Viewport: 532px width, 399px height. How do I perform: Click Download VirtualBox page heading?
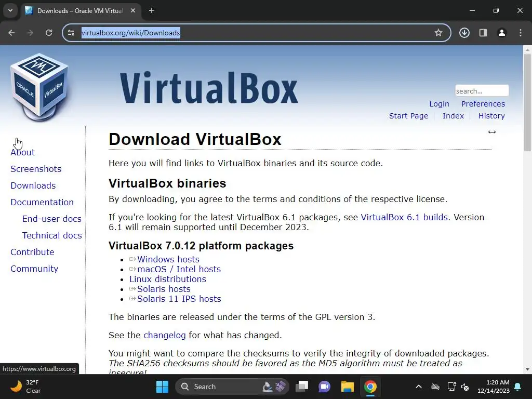point(195,139)
